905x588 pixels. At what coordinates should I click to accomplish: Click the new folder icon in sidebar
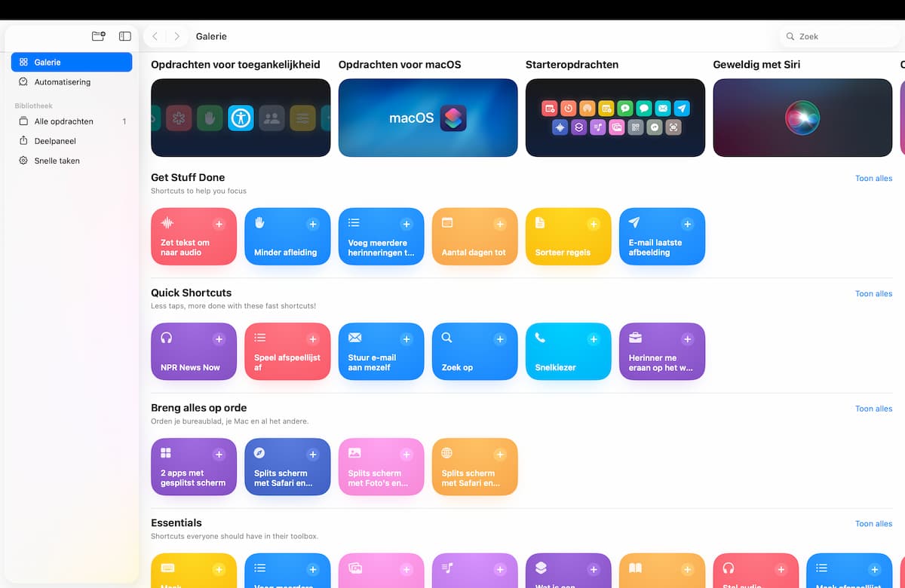(98, 36)
